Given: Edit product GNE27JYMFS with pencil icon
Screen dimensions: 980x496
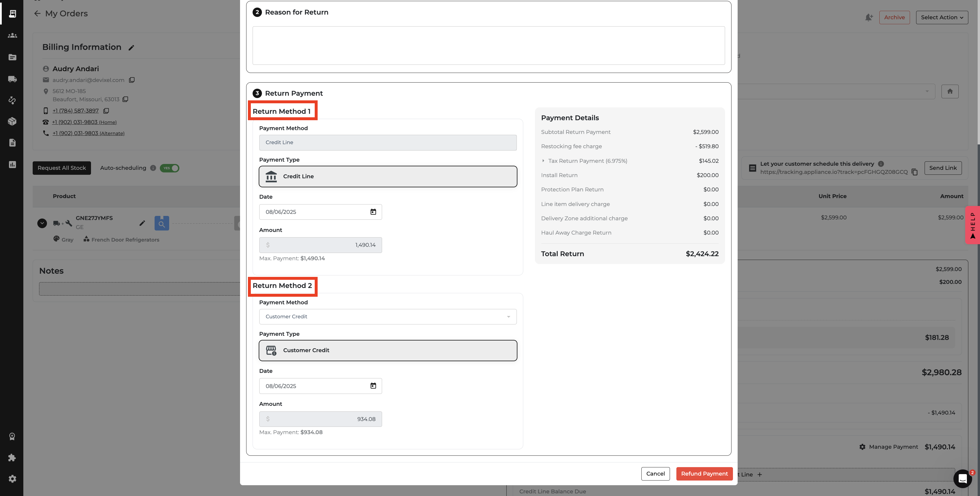Looking at the screenshot, I should click(142, 223).
